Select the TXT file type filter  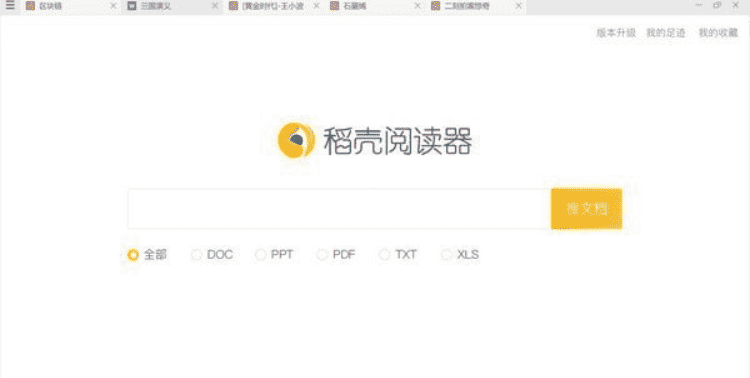point(384,255)
